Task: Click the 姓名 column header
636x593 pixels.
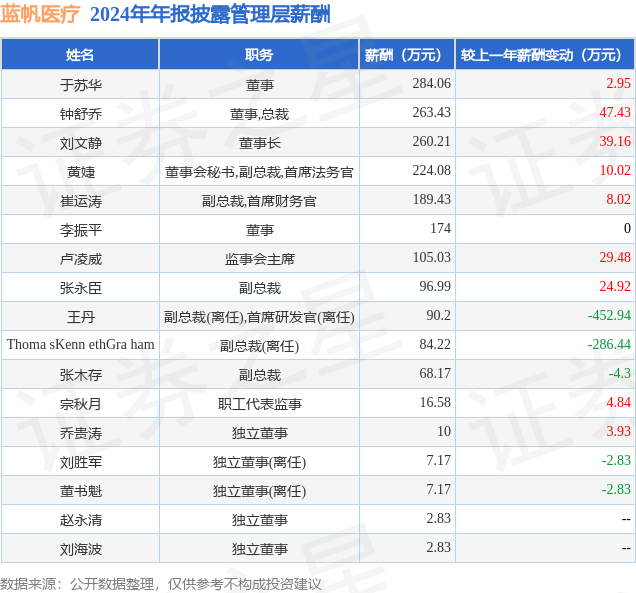Action: pyautogui.click(x=80, y=54)
